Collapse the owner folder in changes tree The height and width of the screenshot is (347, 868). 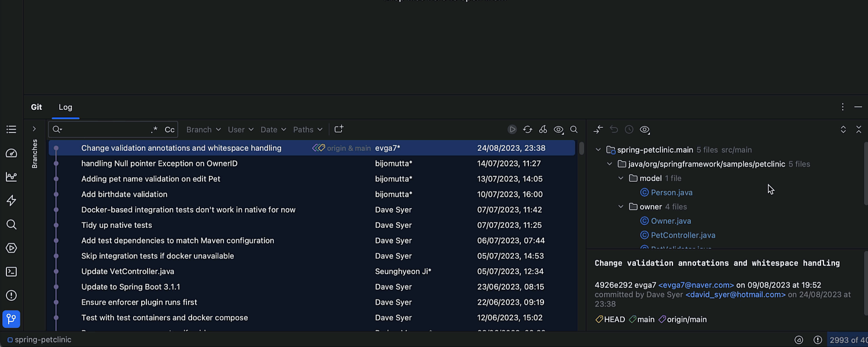click(621, 206)
